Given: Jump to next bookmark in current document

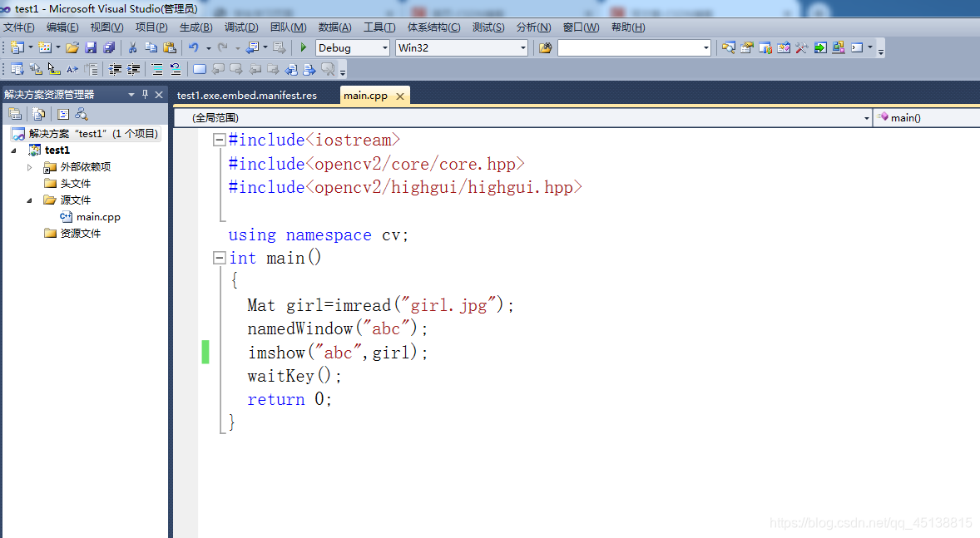Looking at the screenshot, I should pyautogui.click(x=309, y=69).
